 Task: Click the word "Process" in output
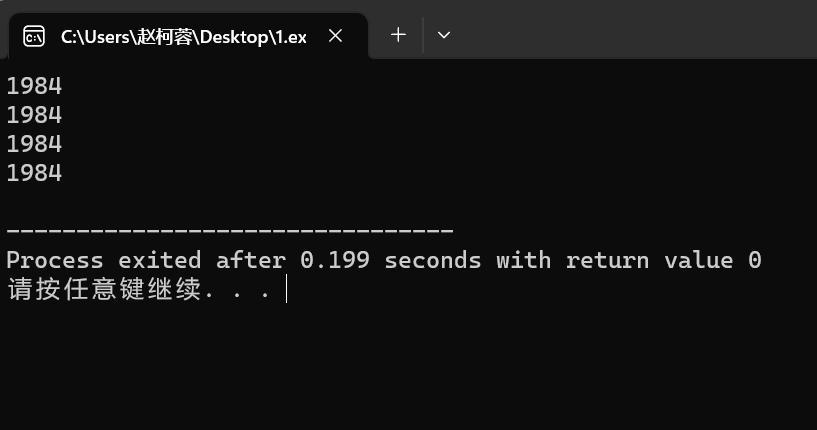(x=55, y=260)
